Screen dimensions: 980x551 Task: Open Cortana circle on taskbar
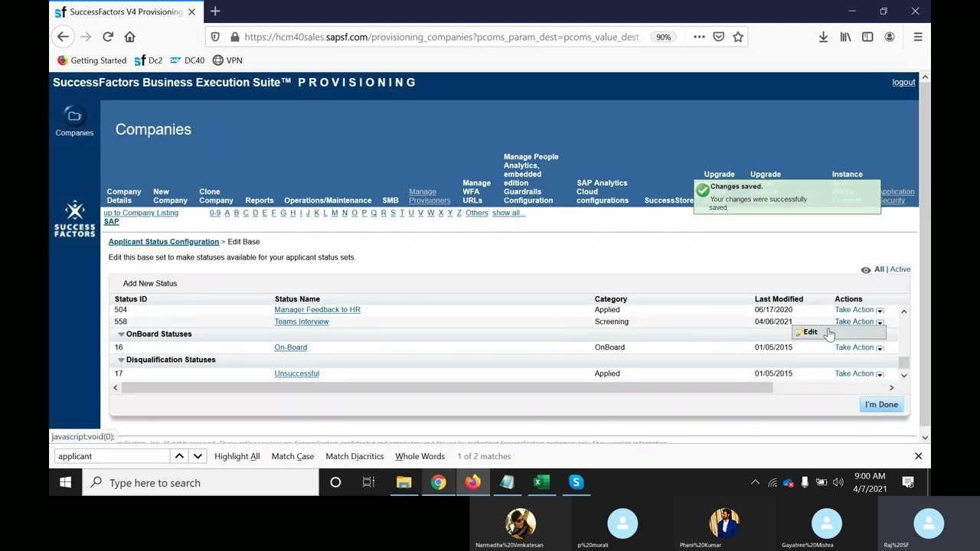click(335, 483)
